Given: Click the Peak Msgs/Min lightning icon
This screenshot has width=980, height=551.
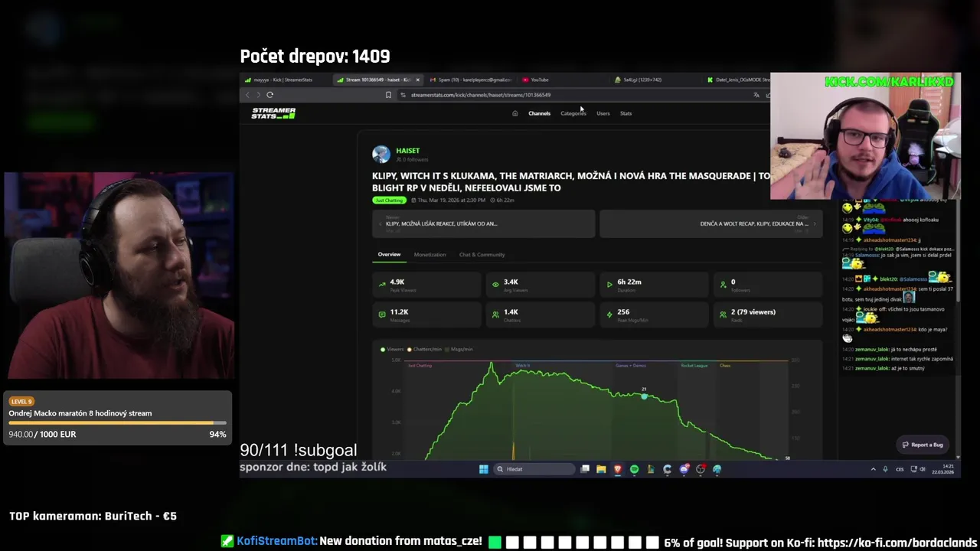Looking at the screenshot, I should tap(609, 314).
